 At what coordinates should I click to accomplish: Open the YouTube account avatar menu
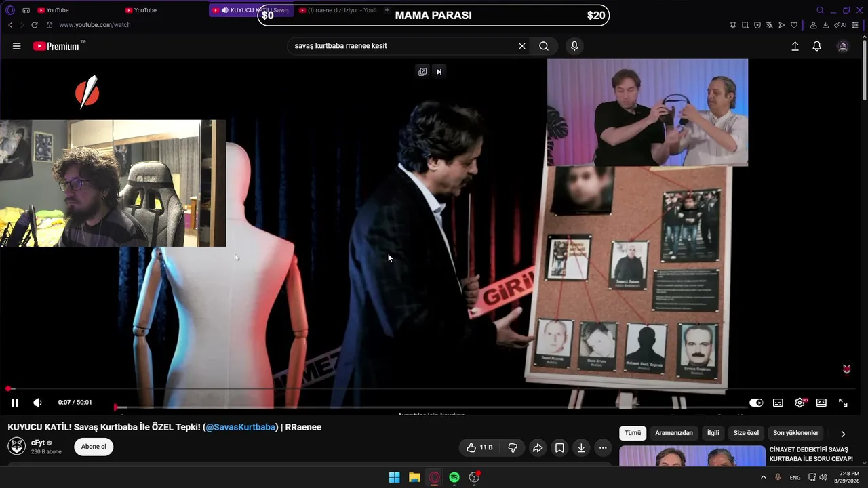(x=843, y=46)
